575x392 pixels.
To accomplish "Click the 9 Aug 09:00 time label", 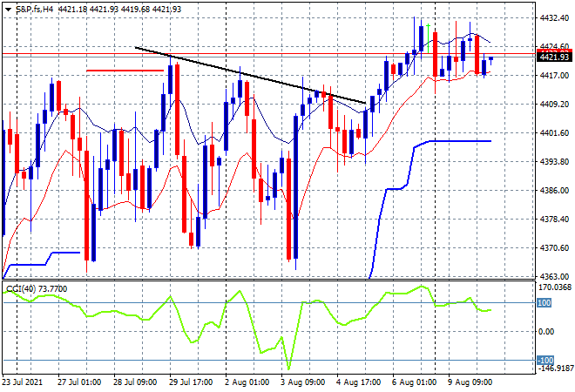I will [x=470, y=382].
